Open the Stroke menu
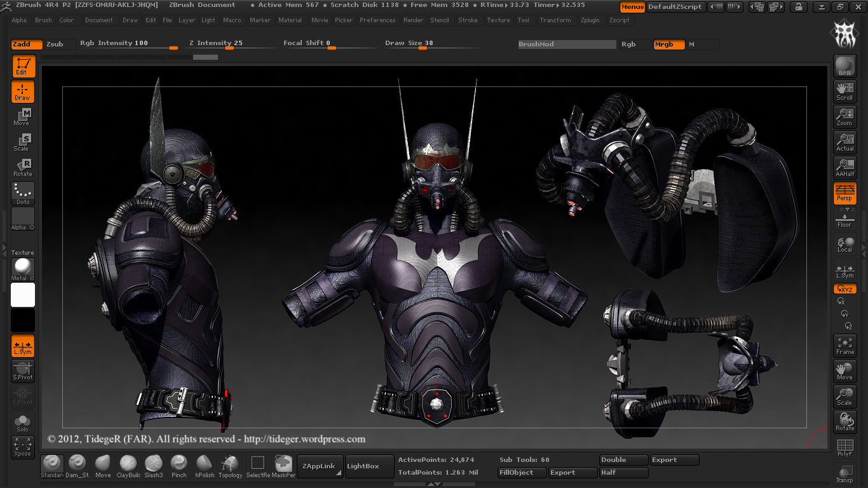This screenshot has width=868, height=488. [468, 20]
